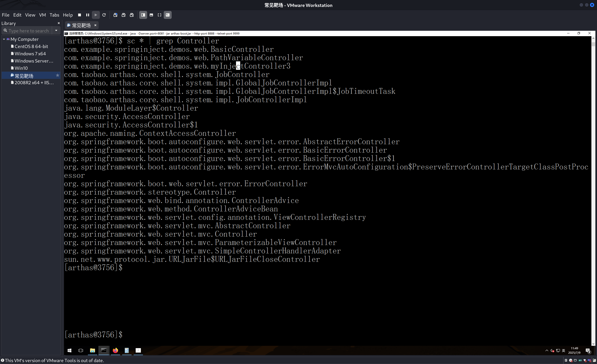Click the library search field

(29, 31)
